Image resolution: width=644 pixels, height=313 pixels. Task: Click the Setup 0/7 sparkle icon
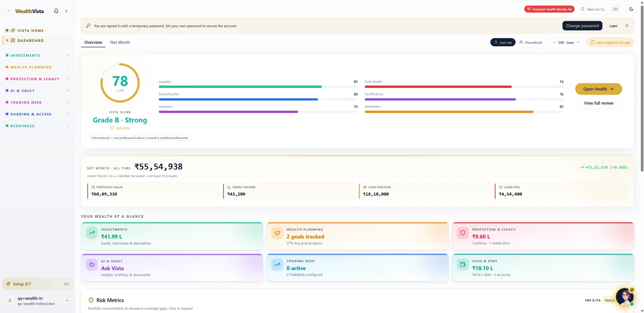8,284
